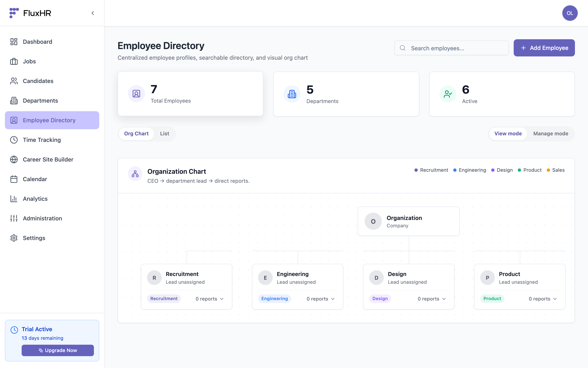Click the Design legend color dot
The width and height of the screenshot is (588, 368).
click(493, 170)
